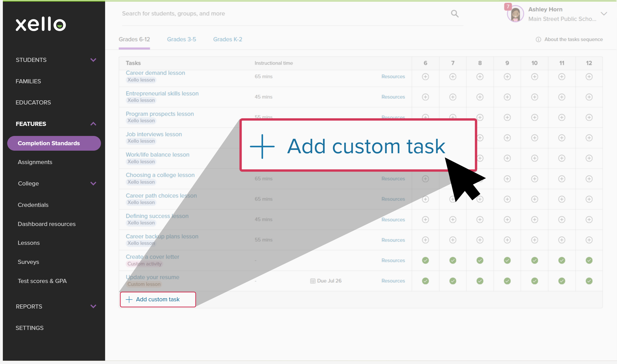Image resolution: width=617 pixels, height=364 pixels.
Task: Open Resources for Career backup plans lesson
Action: 393,240
